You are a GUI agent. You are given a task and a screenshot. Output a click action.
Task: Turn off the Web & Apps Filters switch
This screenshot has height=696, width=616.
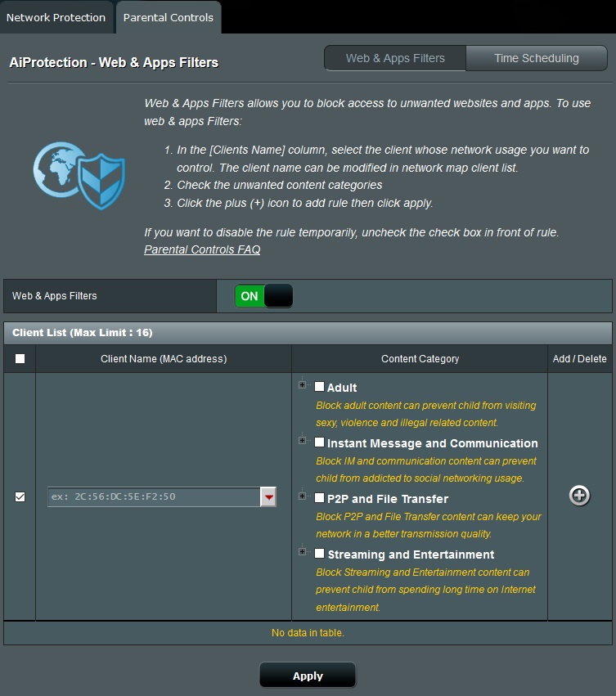263,296
